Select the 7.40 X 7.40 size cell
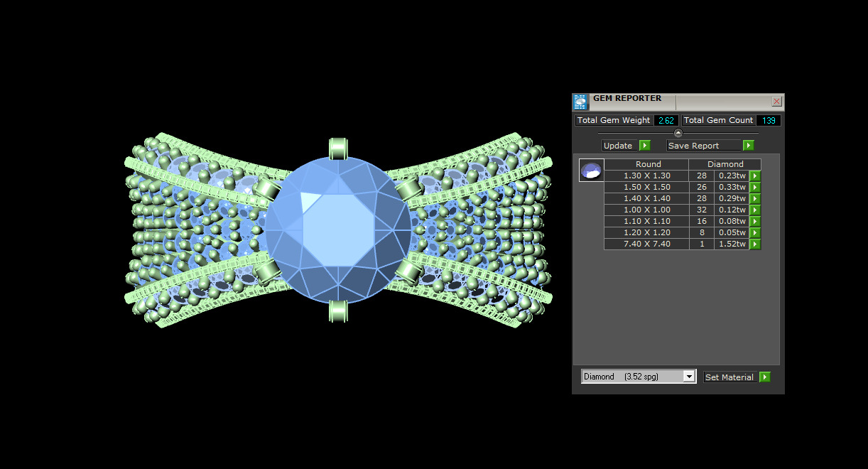Image resolution: width=868 pixels, height=469 pixels. (x=646, y=244)
